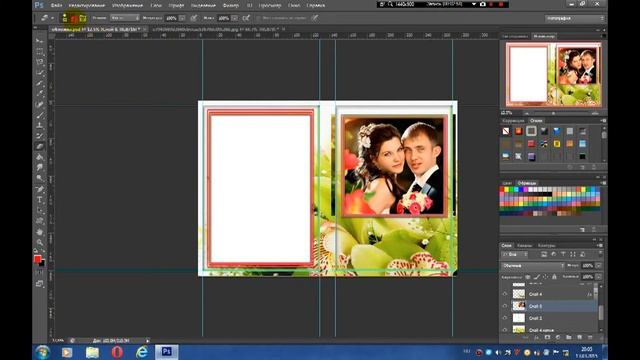Select the Gradient tool
The height and width of the screenshot is (360, 640).
(40, 157)
